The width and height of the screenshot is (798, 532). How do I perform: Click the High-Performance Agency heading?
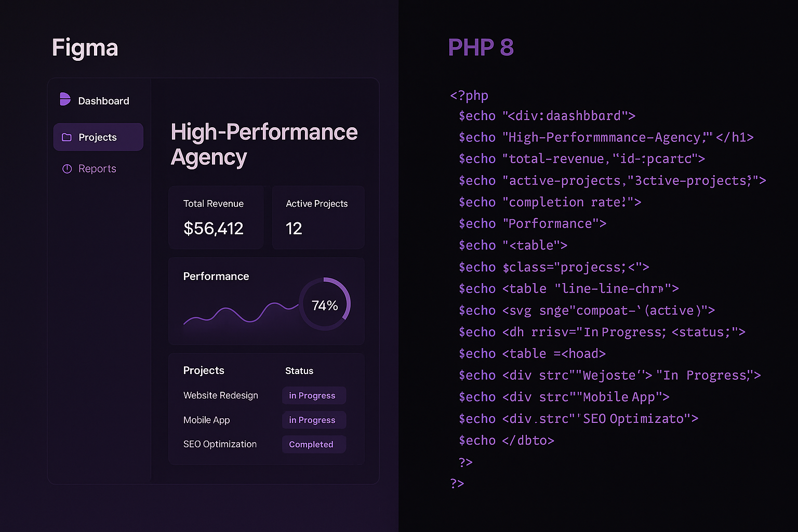(264, 144)
